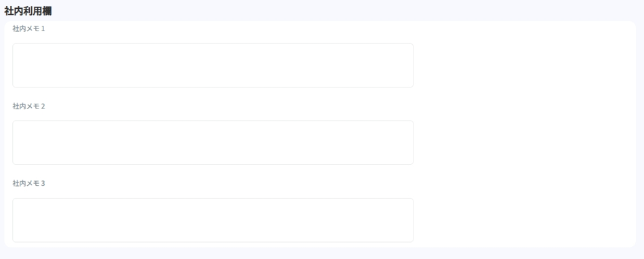Viewport: 644px width, 259px height.
Task: Place cursor in third internal memo box
Action: click(x=213, y=220)
